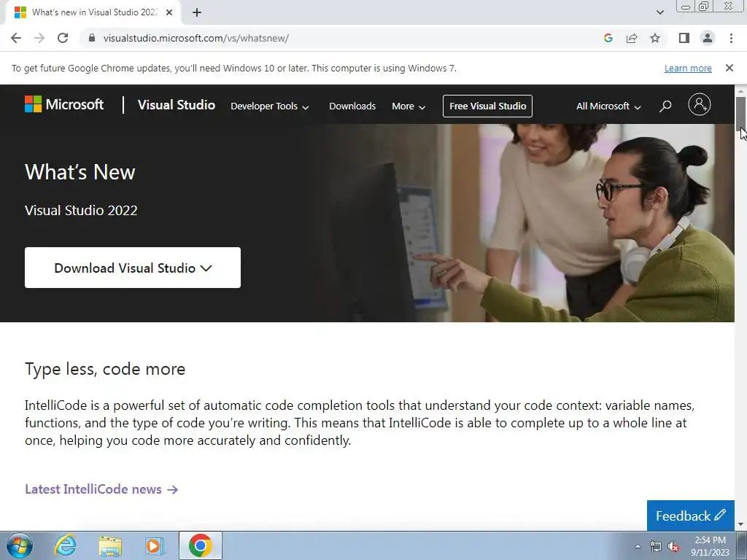
Task: Expand the All Microsoft menu
Action: [608, 106]
